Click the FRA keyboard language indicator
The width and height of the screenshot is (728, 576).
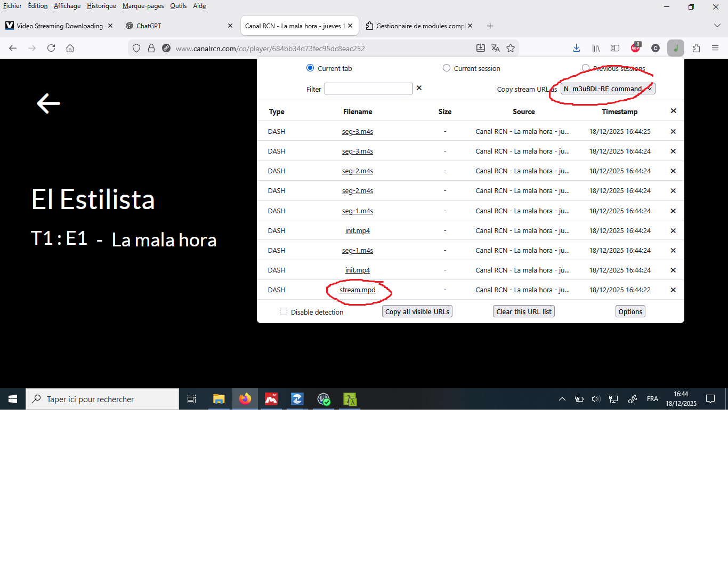click(x=652, y=399)
